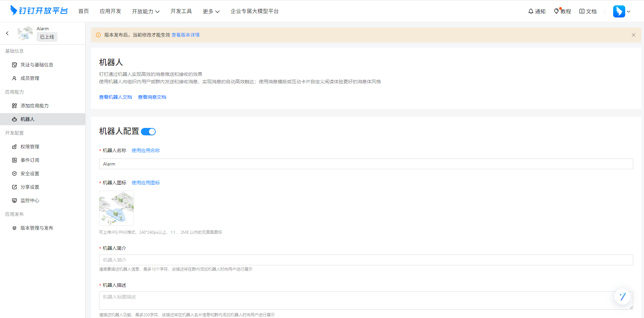Image resolution: width=644 pixels, height=318 pixels.
Task: Go to 安全设置
Action: [x=30, y=173]
